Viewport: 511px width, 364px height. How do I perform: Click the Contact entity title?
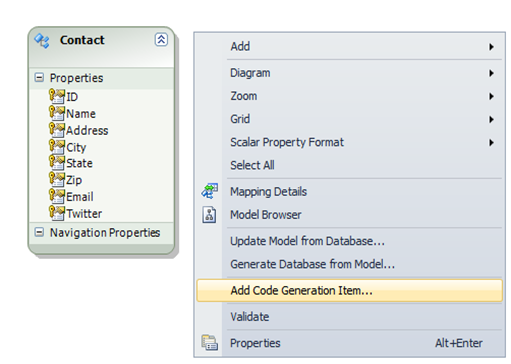[x=82, y=40]
